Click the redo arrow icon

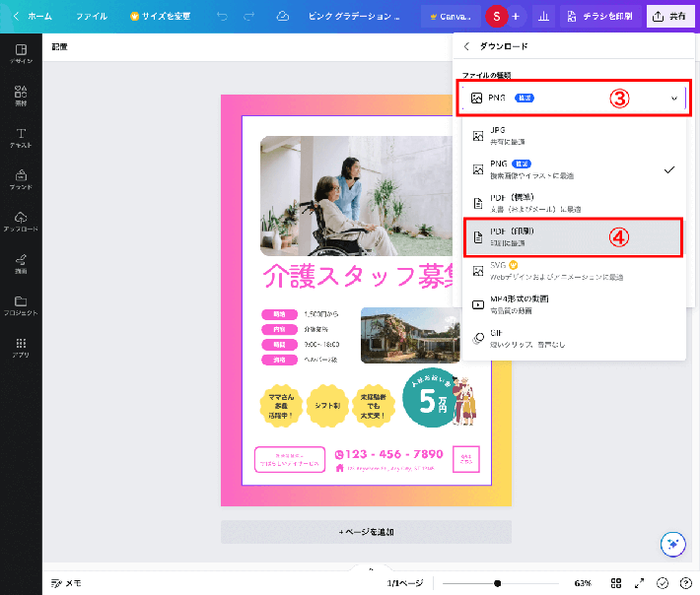click(x=248, y=17)
